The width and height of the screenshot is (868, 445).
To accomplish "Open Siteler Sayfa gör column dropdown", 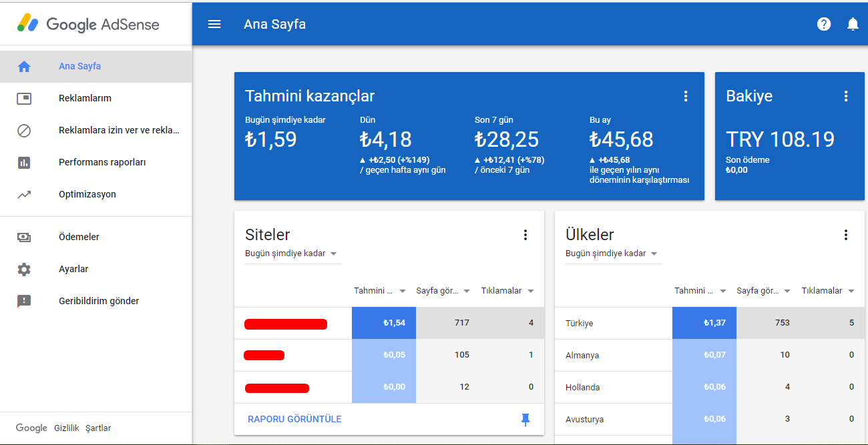I will [443, 291].
